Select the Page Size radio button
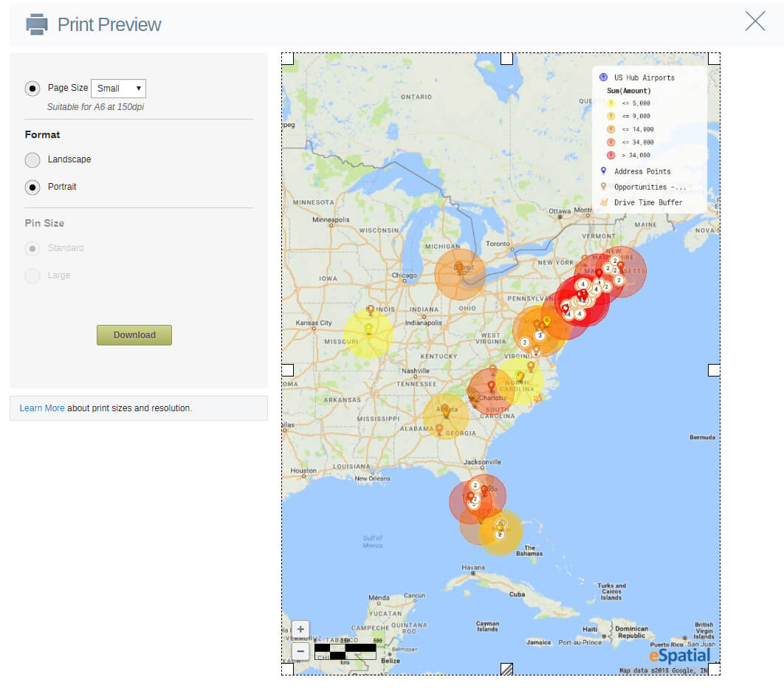 point(32,89)
